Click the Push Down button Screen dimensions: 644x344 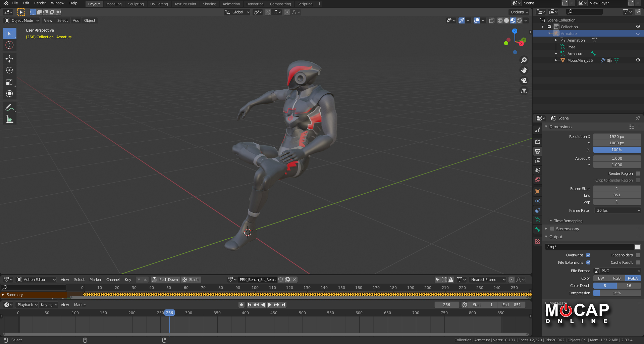click(165, 279)
